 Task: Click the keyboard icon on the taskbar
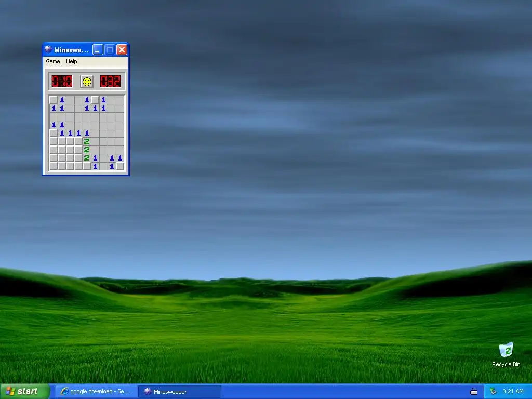coord(474,392)
